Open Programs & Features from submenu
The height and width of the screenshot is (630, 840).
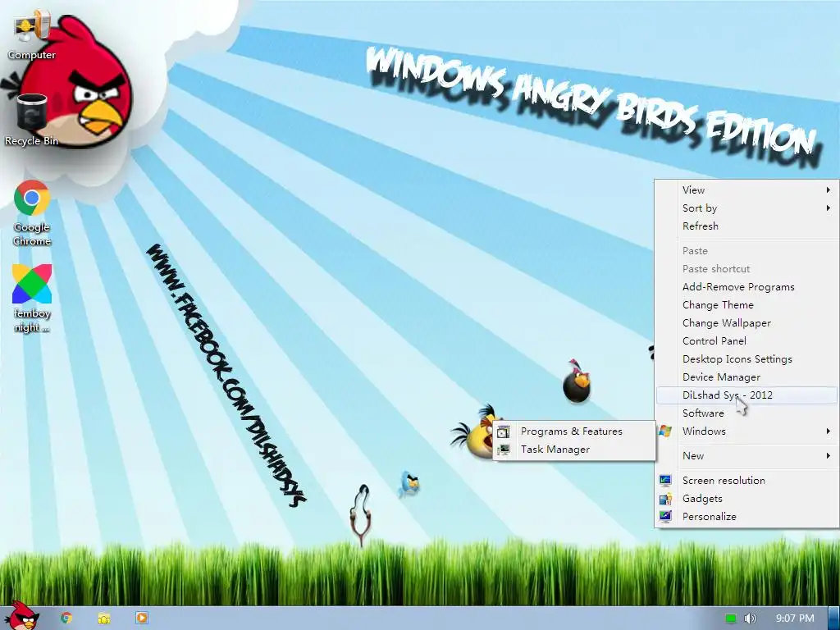tap(573, 431)
